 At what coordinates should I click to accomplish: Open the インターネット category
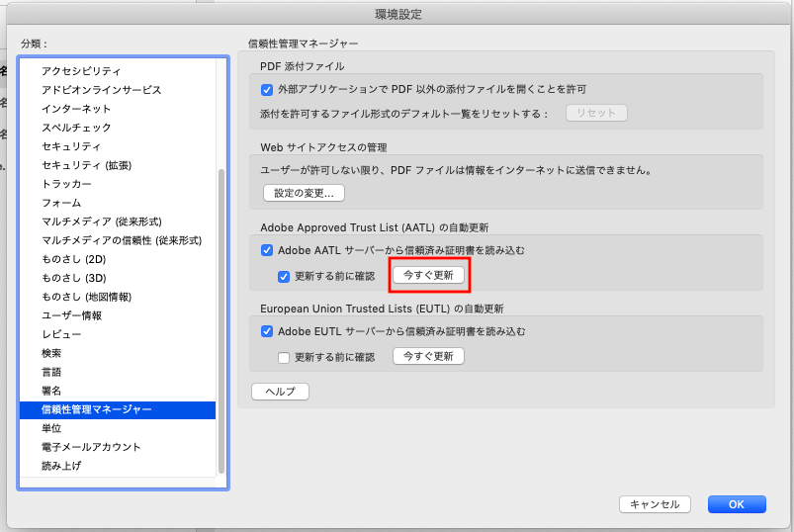pyautogui.click(x=76, y=109)
